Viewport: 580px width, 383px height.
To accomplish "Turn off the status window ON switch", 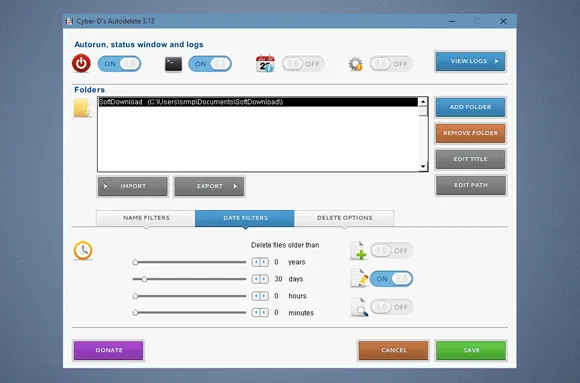I will pyautogui.click(x=210, y=64).
